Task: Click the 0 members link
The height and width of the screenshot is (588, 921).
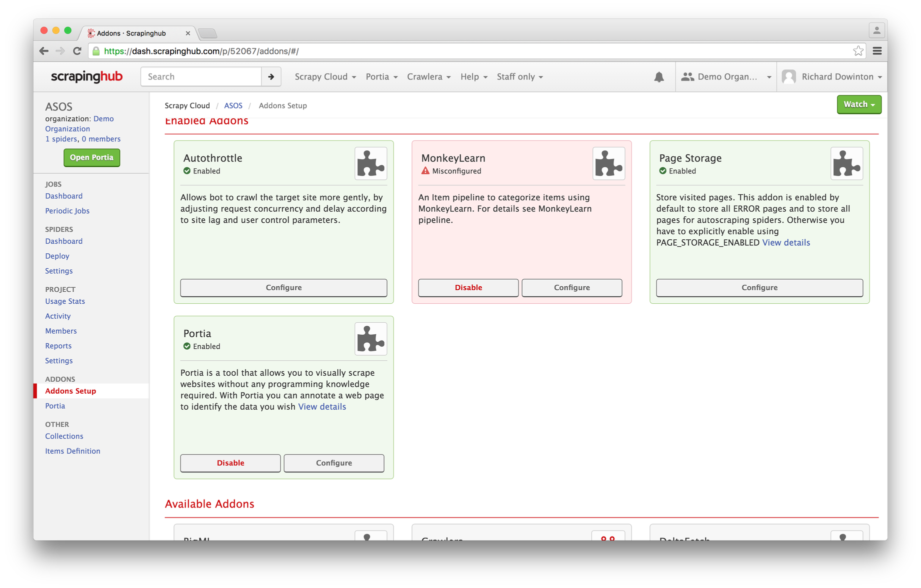Action: 101,139
